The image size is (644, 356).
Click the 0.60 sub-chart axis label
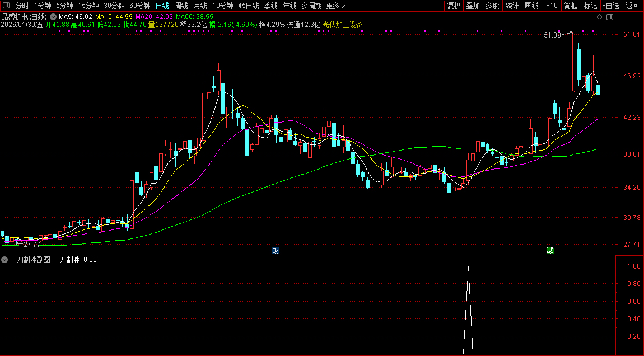(634, 301)
